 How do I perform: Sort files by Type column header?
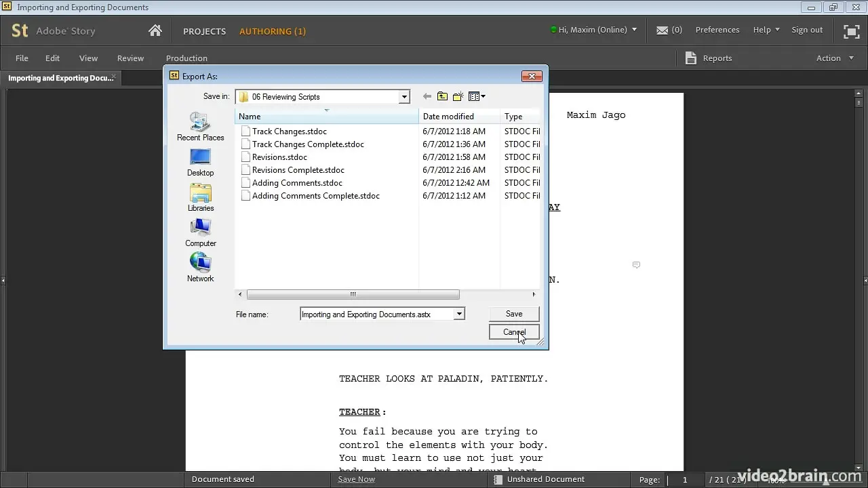520,117
